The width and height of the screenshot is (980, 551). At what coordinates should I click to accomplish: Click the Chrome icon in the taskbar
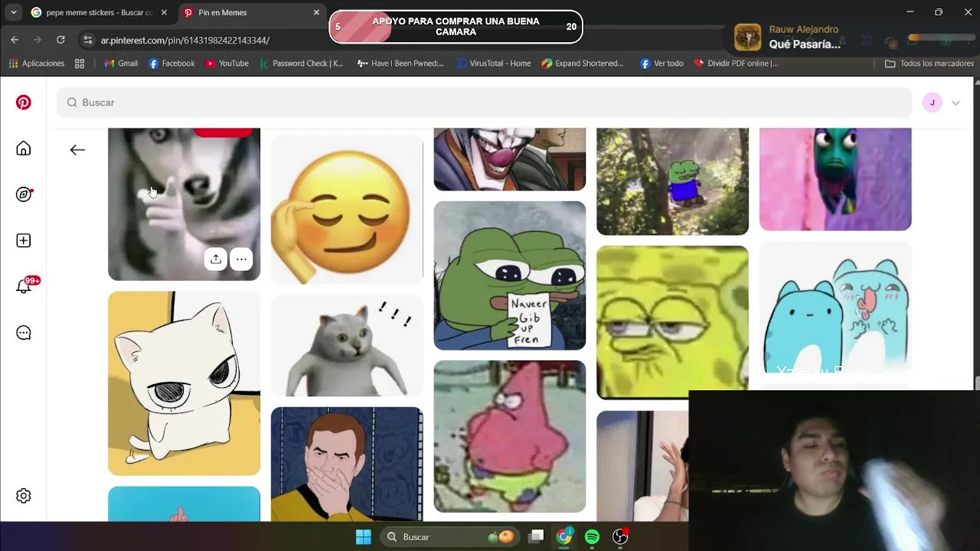564,537
